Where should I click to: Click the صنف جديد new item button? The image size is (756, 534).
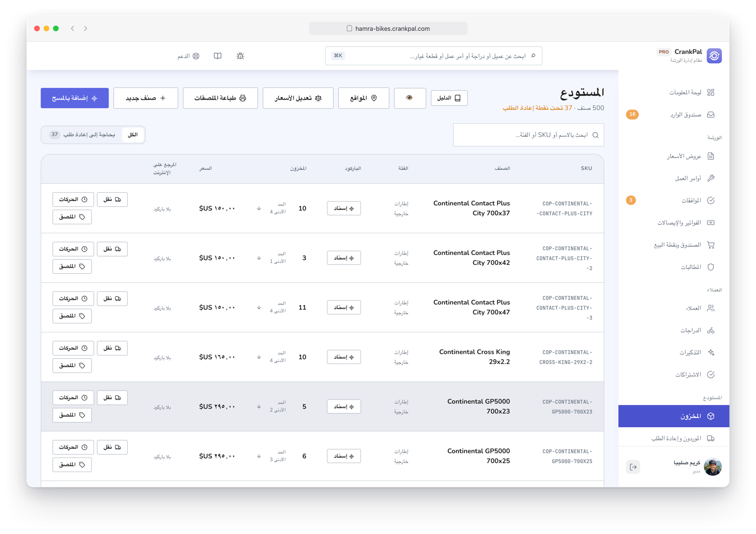(146, 98)
